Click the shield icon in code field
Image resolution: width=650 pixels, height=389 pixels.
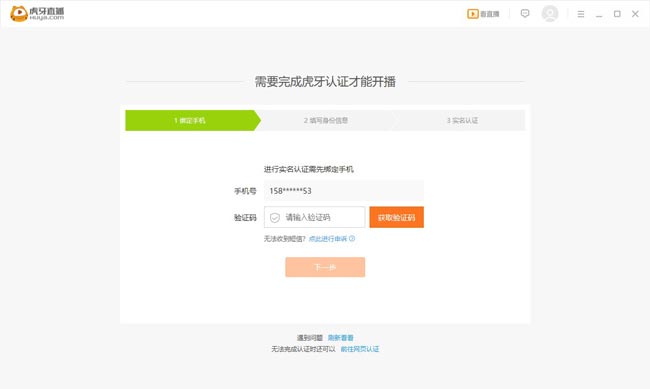[x=274, y=217]
